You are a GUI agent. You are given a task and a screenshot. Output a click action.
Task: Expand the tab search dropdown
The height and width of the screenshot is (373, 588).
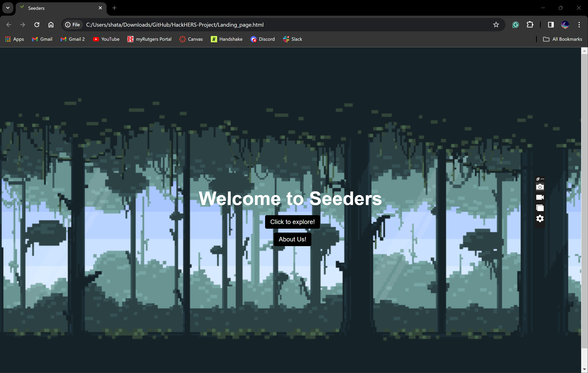click(x=8, y=8)
